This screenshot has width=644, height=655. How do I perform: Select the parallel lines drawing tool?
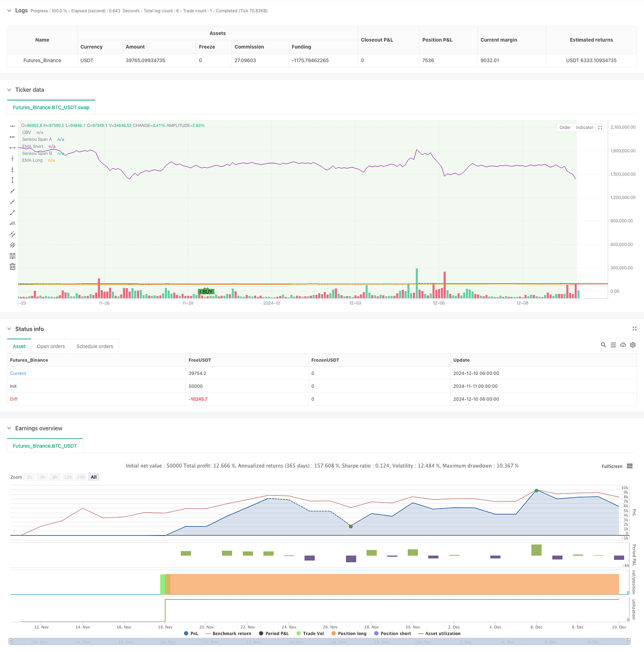(12, 234)
